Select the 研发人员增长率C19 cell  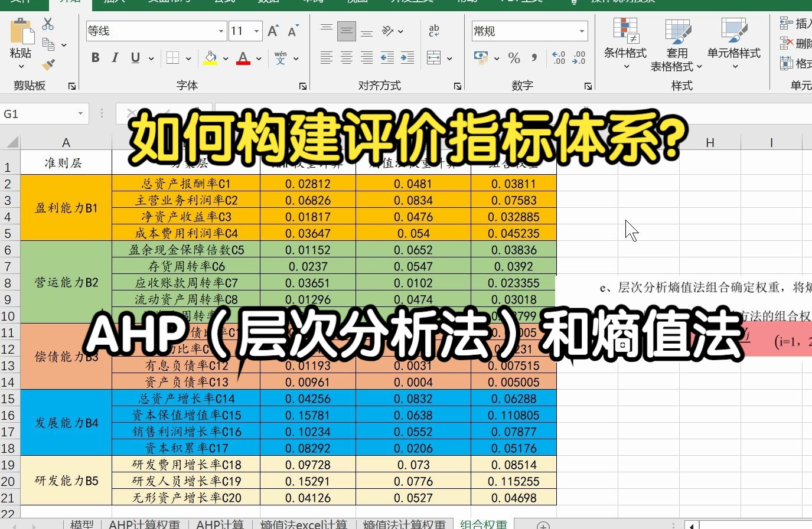point(186,481)
